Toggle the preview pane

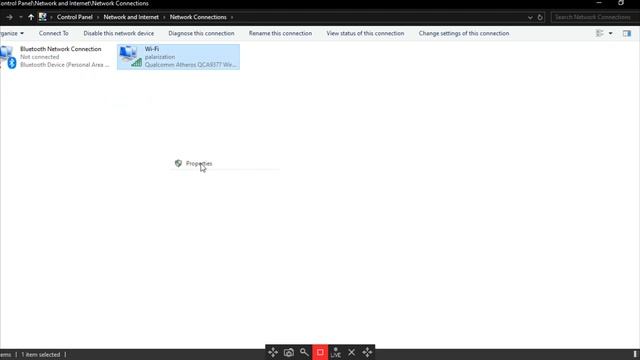pyautogui.click(x=627, y=33)
